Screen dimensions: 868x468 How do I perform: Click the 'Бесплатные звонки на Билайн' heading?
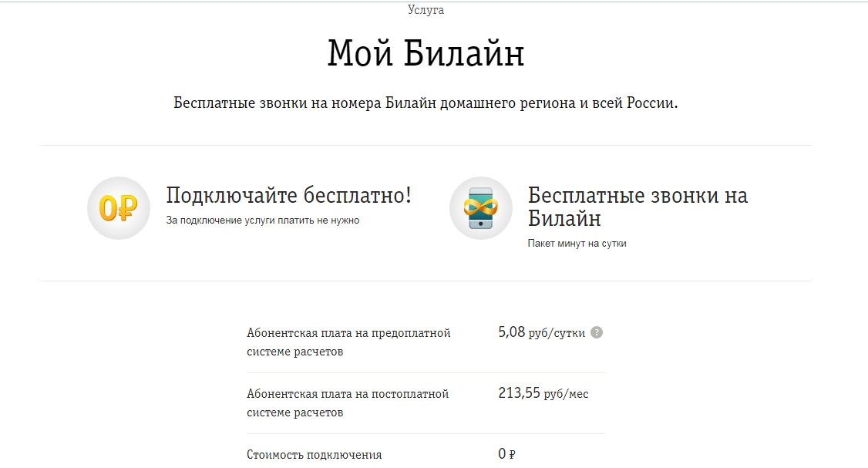638,207
